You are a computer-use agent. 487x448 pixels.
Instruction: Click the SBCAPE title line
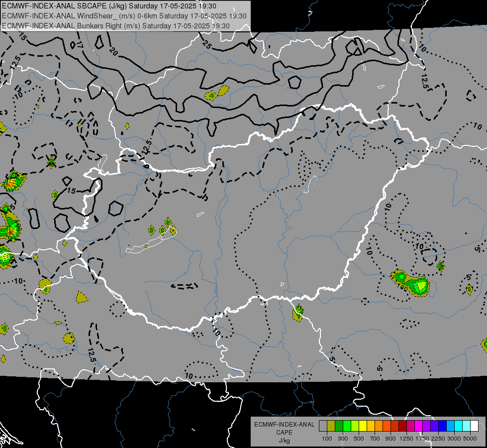coord(109,6)
